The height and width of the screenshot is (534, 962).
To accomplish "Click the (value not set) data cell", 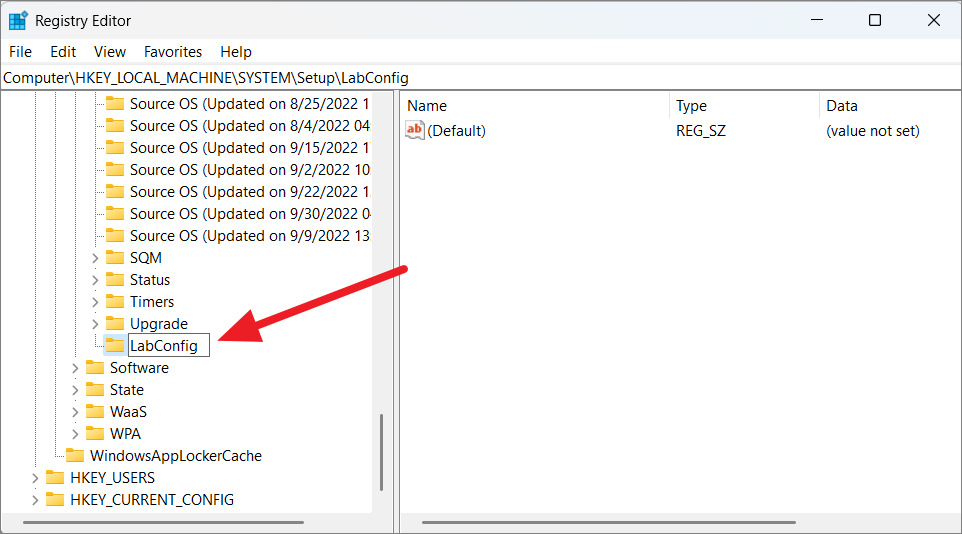I will pos(873,131).
